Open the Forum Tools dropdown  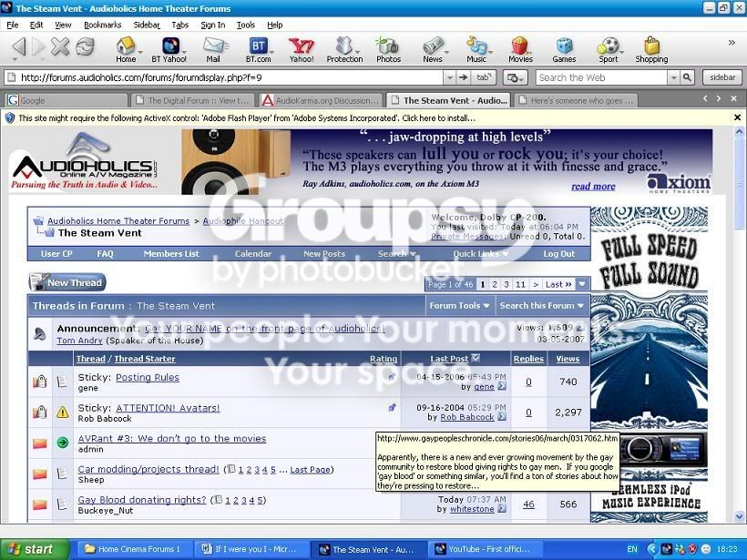[459, 306]
